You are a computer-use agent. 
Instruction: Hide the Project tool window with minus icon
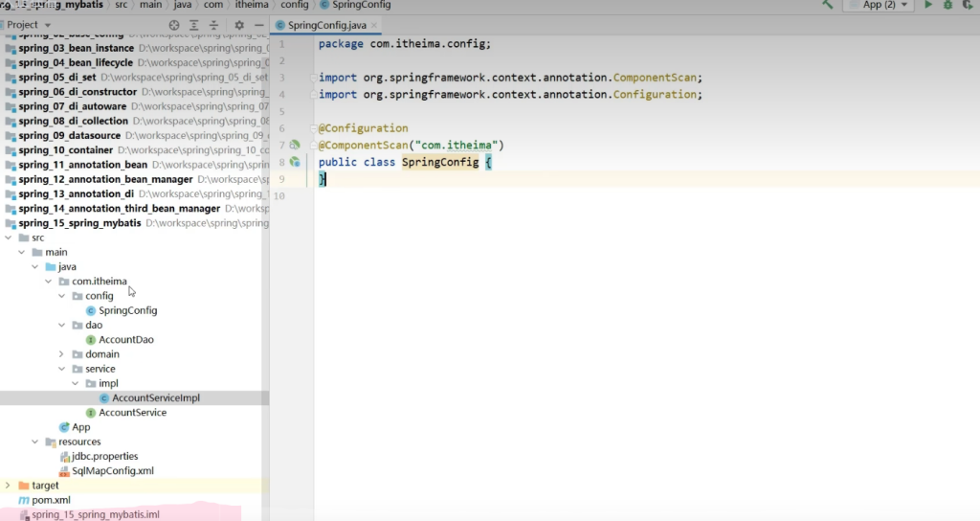point(258,25)
